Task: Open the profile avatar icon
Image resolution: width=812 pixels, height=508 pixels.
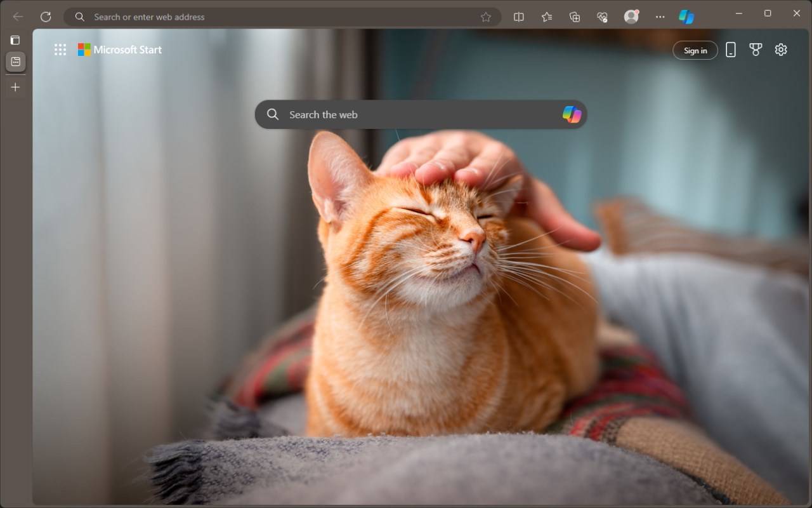Action: pos(631,17)
